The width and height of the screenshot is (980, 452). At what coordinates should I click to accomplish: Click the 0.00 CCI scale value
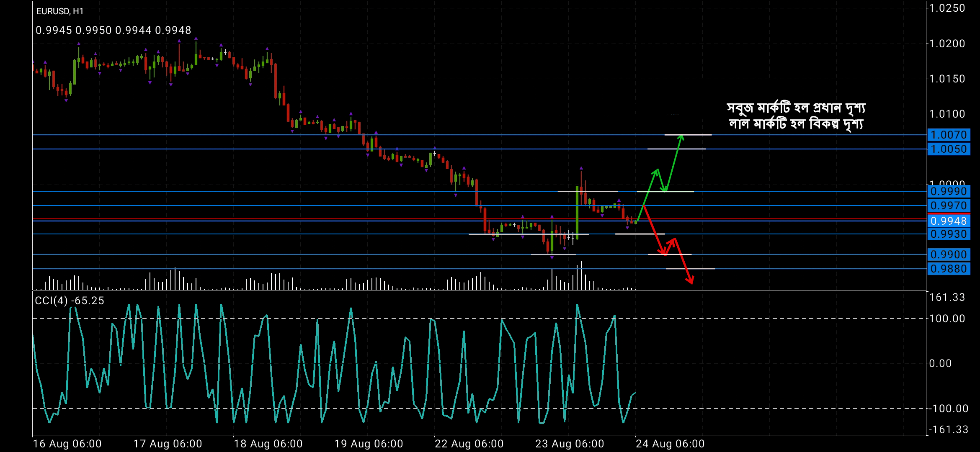tap(940, 363)
